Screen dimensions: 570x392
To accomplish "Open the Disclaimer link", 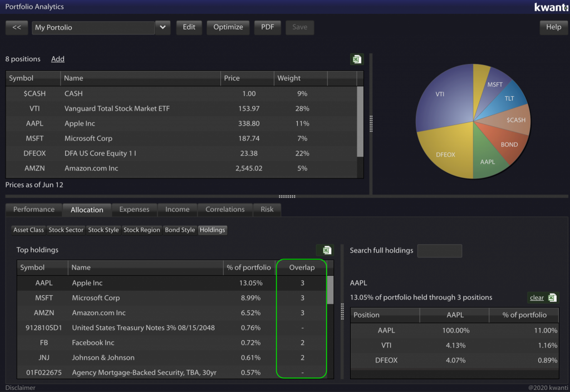I will click(21, 388).
